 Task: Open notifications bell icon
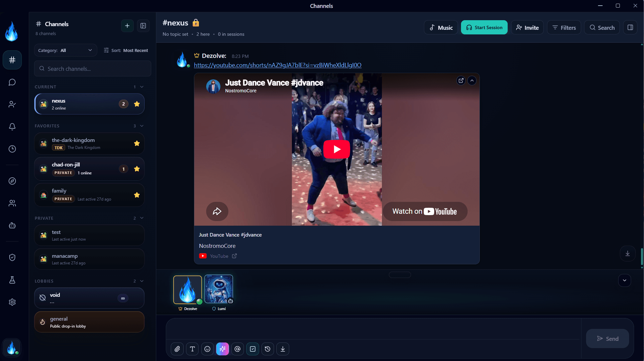click(x=12, y=126)
